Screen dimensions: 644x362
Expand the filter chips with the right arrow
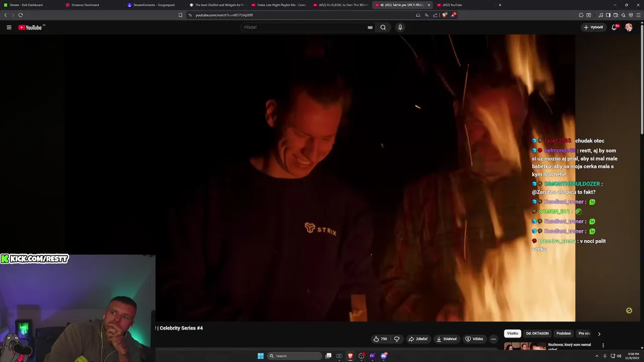coord(599,334)
